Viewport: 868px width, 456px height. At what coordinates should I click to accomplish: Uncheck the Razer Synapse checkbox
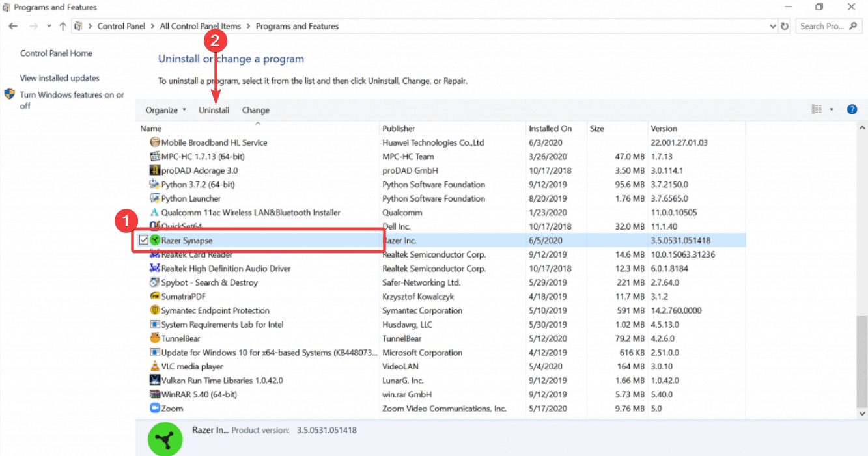point(144,241)
